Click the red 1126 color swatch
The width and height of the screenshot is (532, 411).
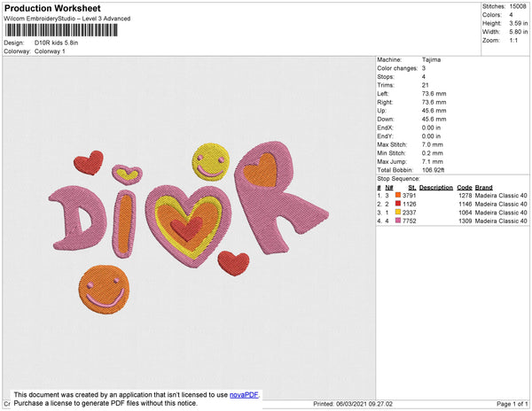point(398,204)
